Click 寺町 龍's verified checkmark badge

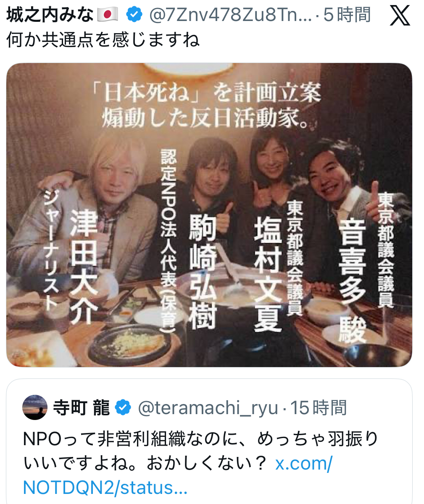coord(123,408)
